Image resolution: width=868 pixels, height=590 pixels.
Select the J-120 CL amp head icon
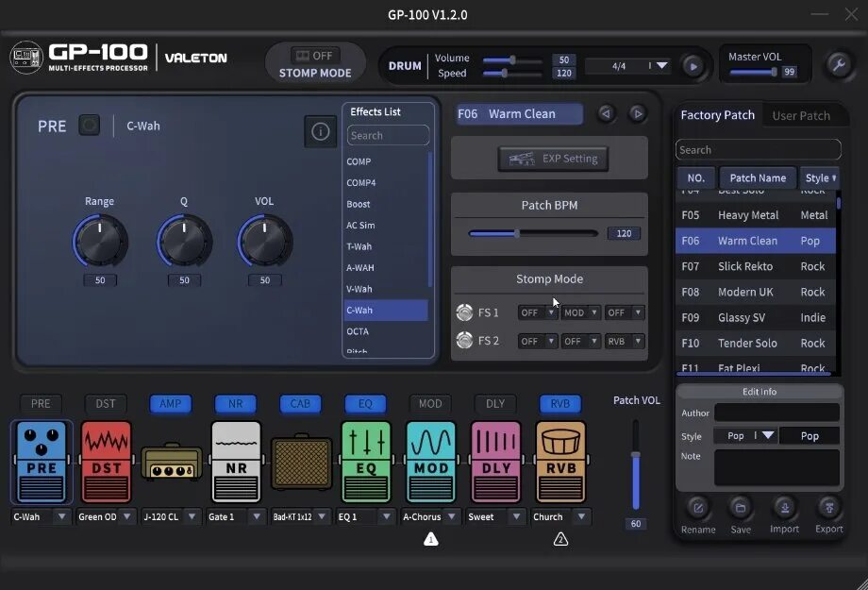[x=172, y=461]
